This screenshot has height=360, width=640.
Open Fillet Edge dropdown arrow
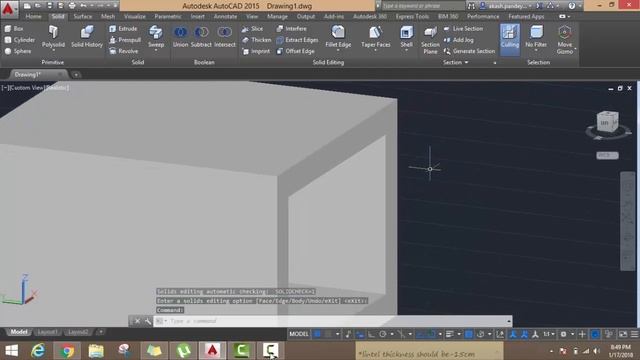338,50
